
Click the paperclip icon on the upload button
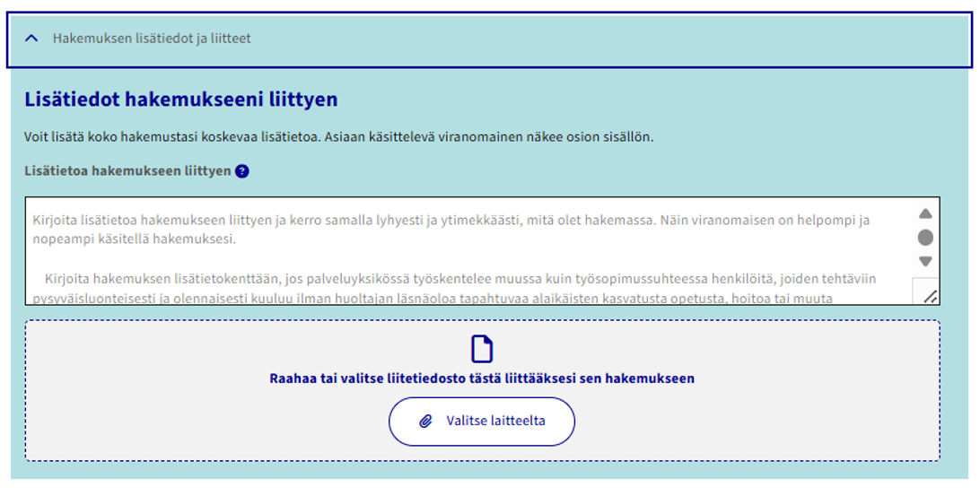[426, 422]
